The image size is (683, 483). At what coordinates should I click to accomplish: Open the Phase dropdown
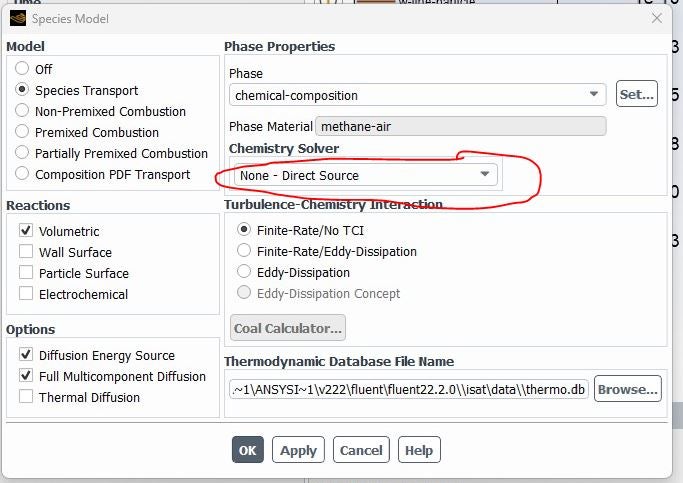(x=417, y=95)
